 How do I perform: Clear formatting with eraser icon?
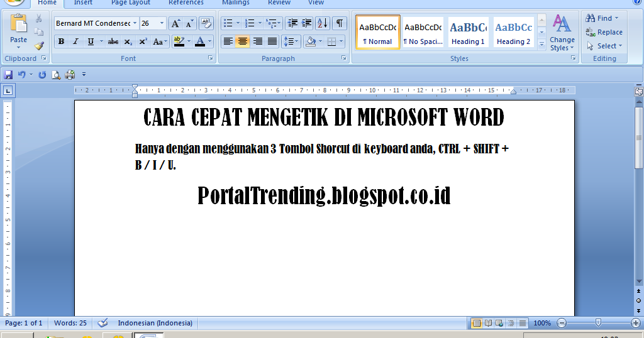click(x=206, y=23)
